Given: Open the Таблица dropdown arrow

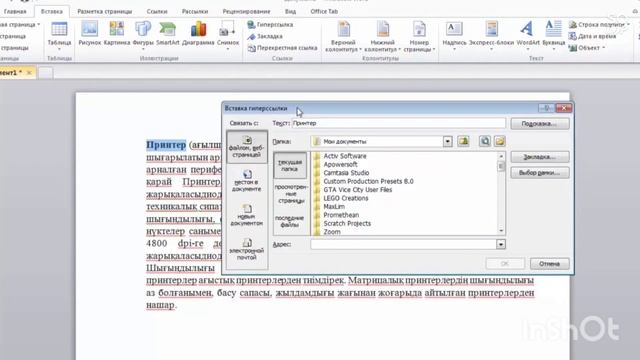Looking at the screenshot, I should [59, 49].
